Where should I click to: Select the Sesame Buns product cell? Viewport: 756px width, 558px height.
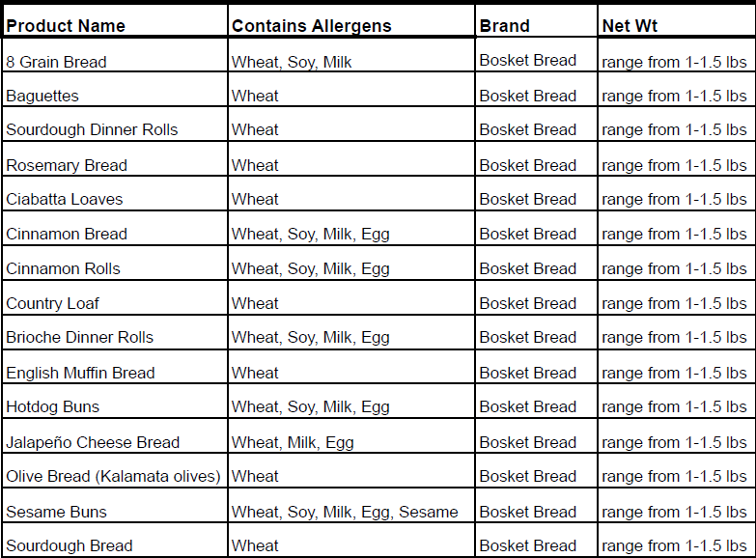56,512
